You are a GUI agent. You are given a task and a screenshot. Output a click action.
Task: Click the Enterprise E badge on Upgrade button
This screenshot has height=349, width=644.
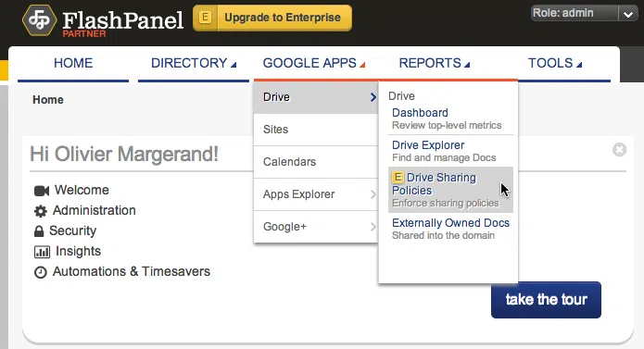tap(205, 18)
